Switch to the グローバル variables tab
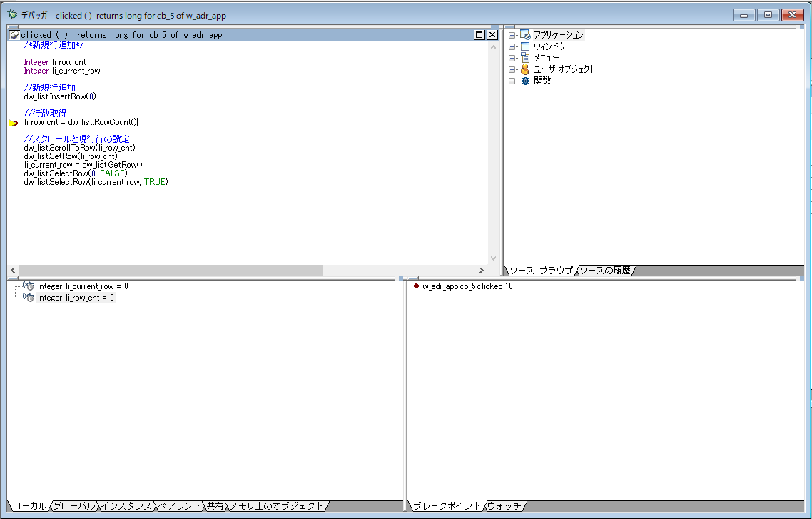Image resolution: width=812 pixels, height=519 pixels. tap(74, 505)
